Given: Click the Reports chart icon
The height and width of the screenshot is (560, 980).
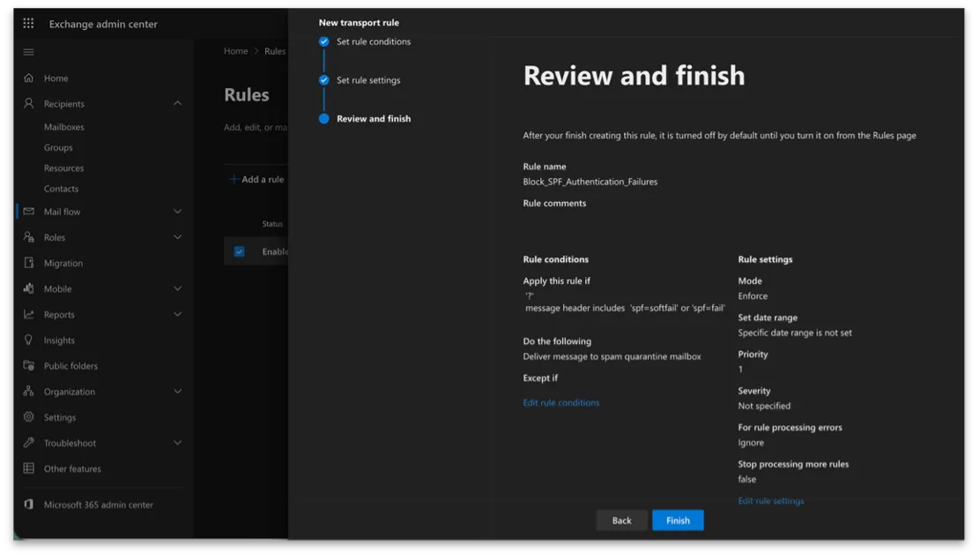Looking at the screenshot, I should click(29, 314).
